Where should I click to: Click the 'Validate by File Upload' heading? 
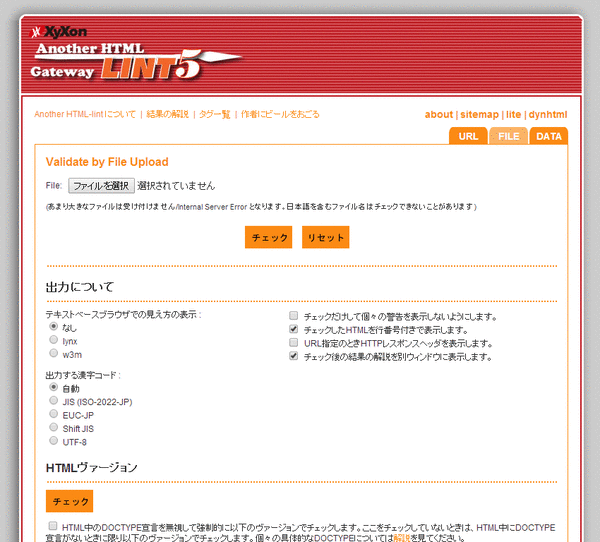coord(107,162)
